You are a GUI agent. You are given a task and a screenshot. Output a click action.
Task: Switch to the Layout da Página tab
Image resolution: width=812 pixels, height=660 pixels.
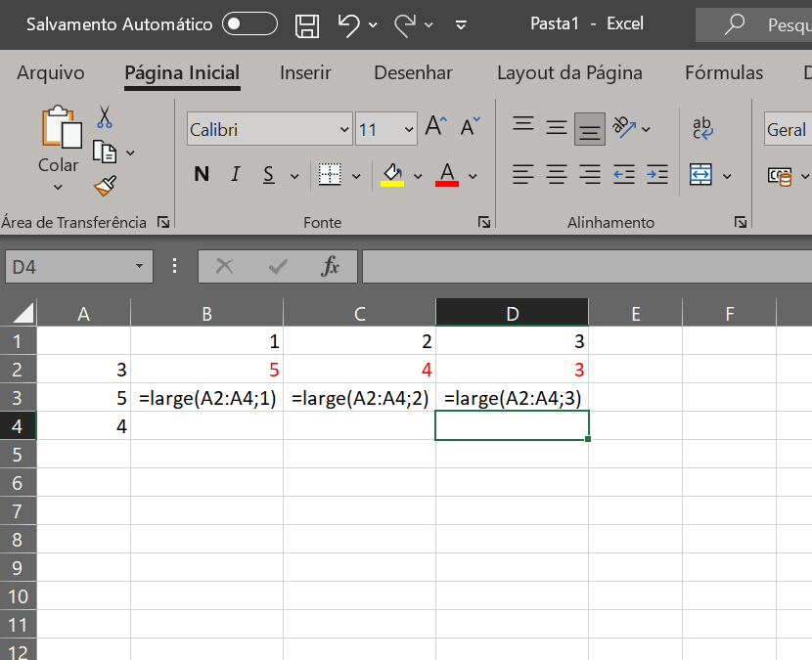(569, 73)
